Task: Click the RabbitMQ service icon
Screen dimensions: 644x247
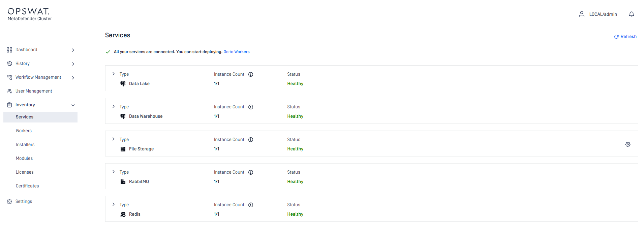Action: tap(123, 182)
